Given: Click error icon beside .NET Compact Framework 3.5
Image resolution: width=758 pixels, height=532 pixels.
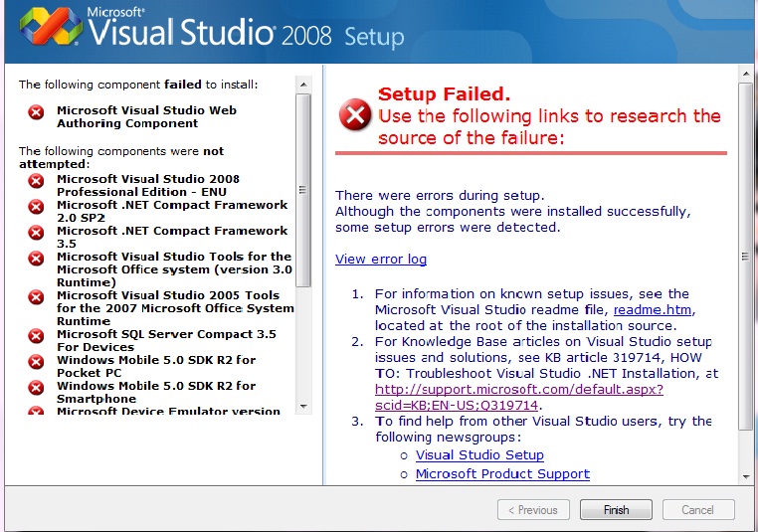Looking at the screenshot, I should pos(36,233).
